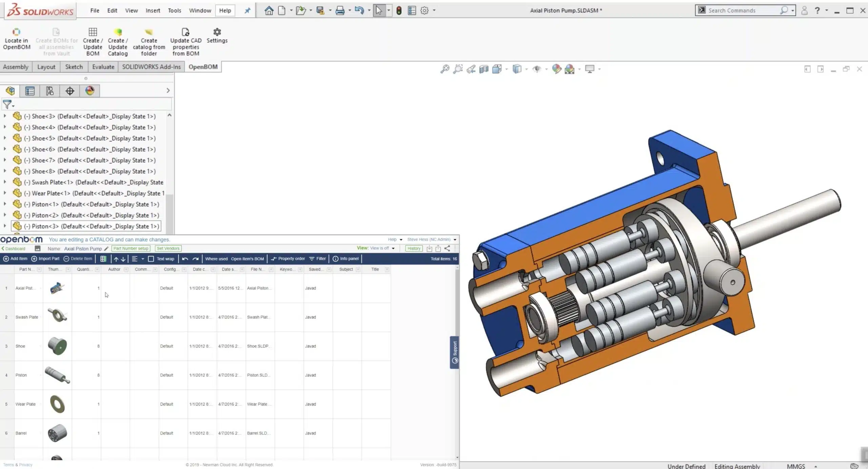Click the Set Vendors button
868x469 pixels.
pyautogui.click(x=168, y=249)
